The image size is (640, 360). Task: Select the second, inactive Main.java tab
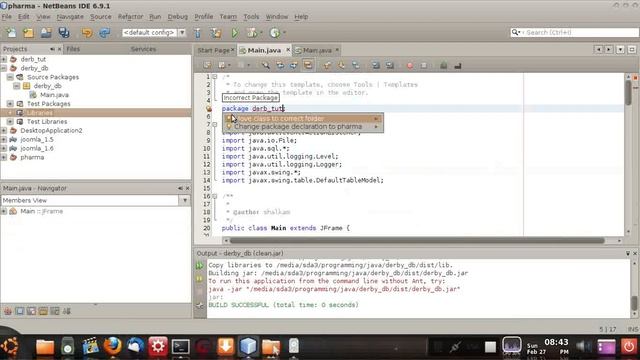point(317,50)
